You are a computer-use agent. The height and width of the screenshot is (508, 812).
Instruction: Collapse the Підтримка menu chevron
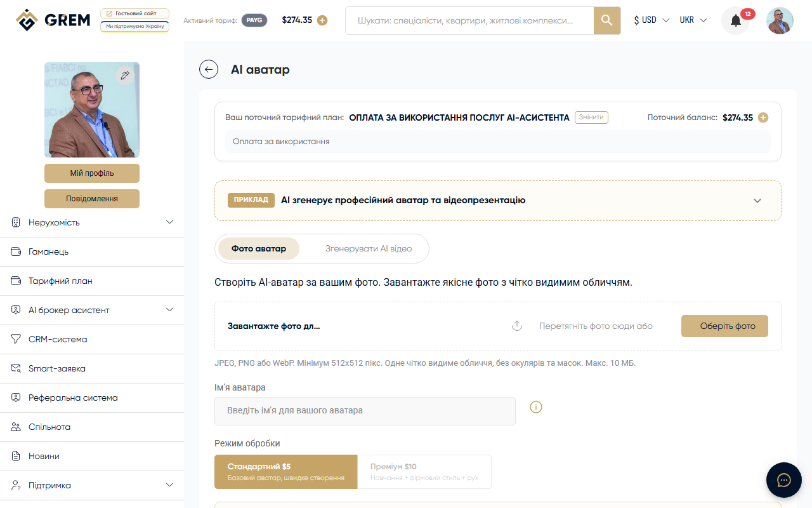coord(169,485)
